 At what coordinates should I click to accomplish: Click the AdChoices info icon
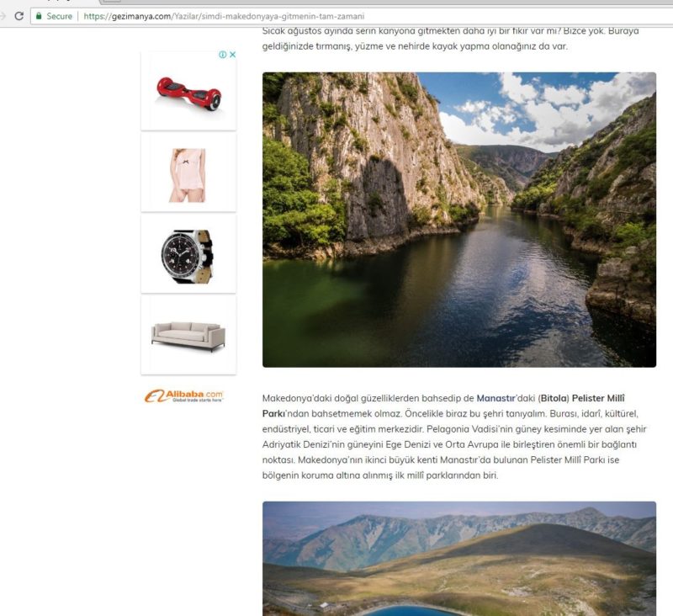coord(223,55)
